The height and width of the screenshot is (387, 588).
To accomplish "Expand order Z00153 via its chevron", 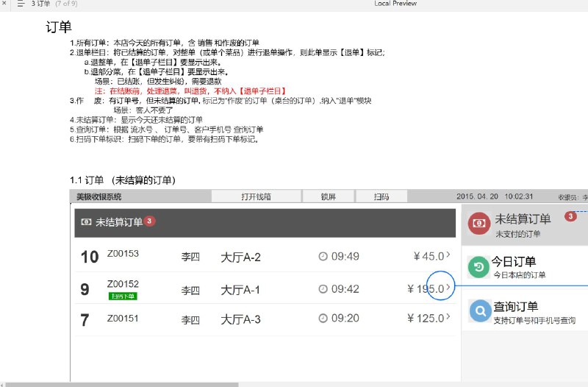I will pos(448,255).
